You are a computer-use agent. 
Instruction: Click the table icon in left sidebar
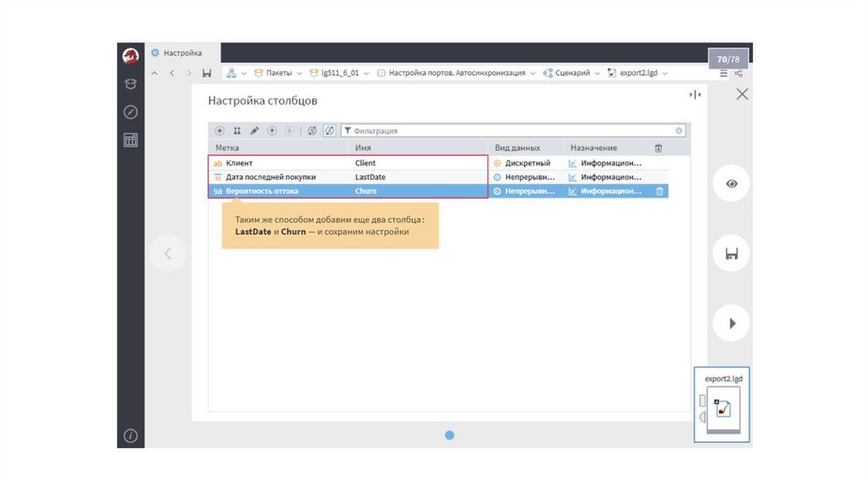pyautogui.click(x=131, y=140)
